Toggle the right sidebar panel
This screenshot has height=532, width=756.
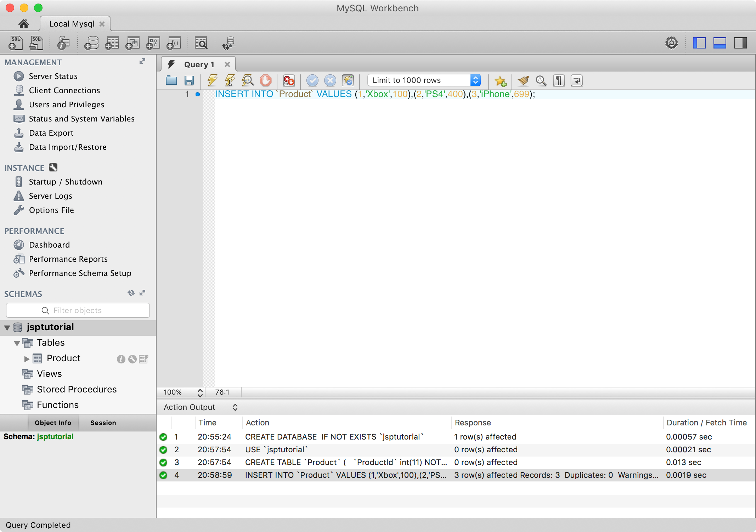click(x=740, y=43)
